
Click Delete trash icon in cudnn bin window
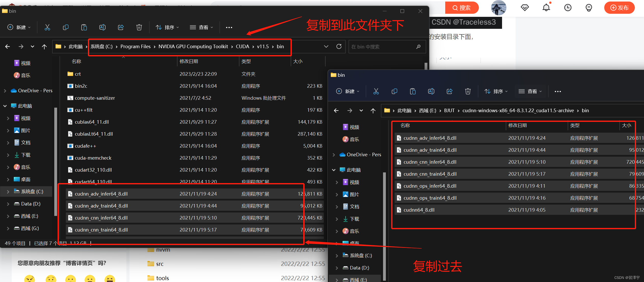pyautogui.click(x=468, y=91)
